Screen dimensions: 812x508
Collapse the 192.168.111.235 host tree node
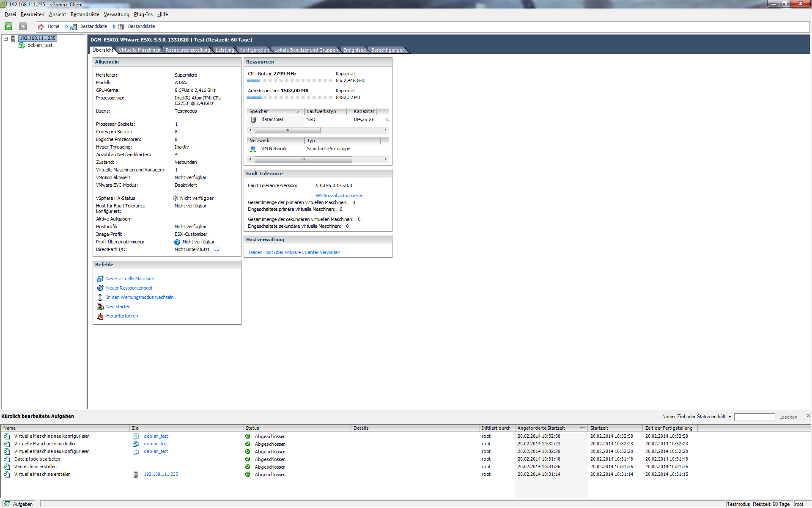(x=6, y=39)
